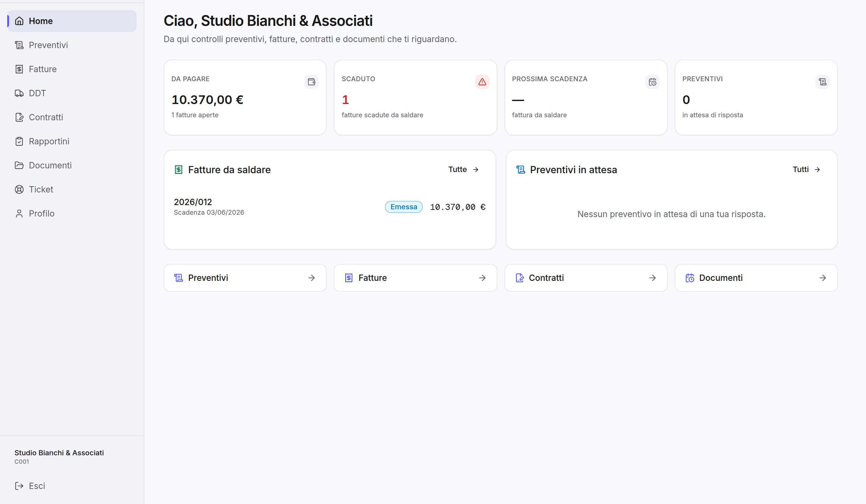
Task: Click the scroll icon in Preventivi stats card
Action: [x=822, y=82]
